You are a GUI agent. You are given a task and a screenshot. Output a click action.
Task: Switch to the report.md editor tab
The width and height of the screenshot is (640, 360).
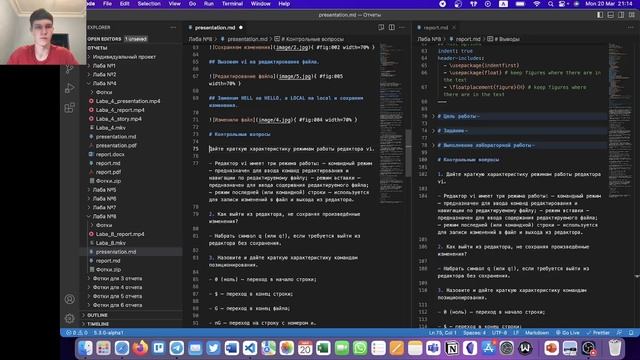(436, 27)
